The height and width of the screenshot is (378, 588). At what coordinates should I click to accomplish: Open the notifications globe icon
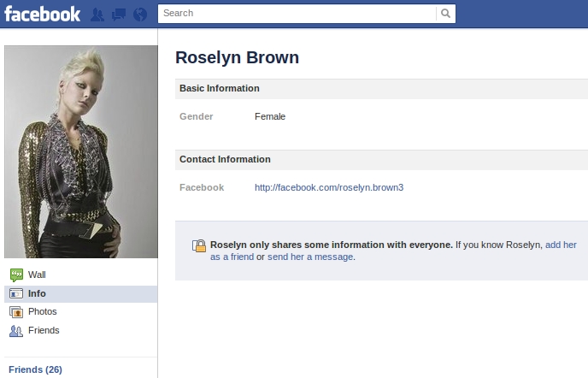[140, 15]
